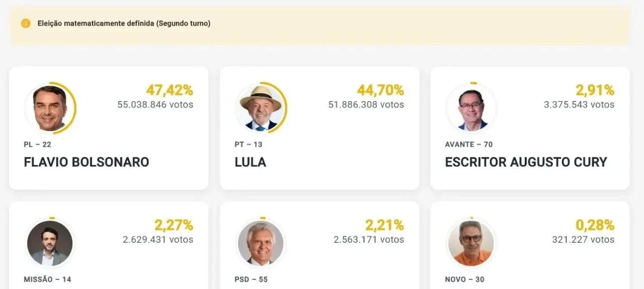Click the AVANTE – 70 party label
Viewport: 644px width, 289px height.
click(469, 145)
